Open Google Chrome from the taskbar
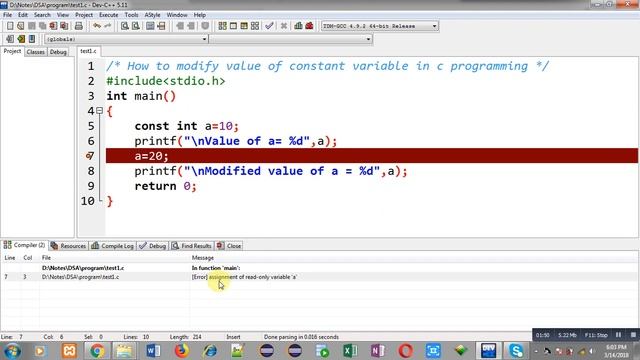 [x=97, y=351]
